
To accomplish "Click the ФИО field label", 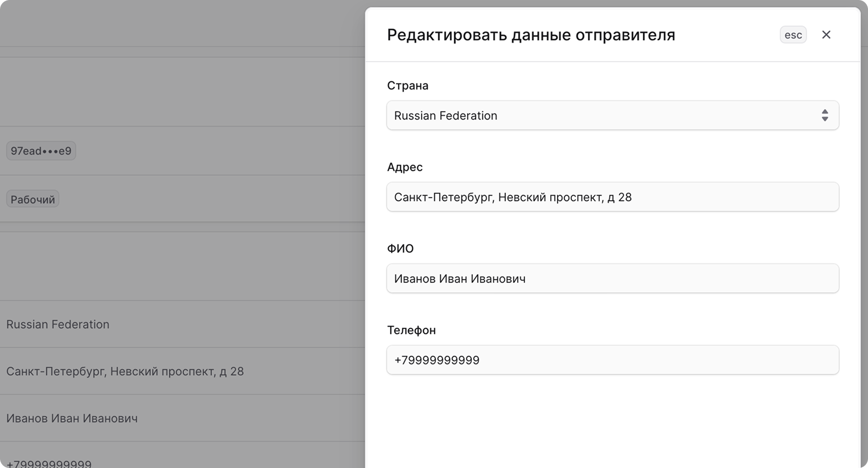I will click(400, 248).
